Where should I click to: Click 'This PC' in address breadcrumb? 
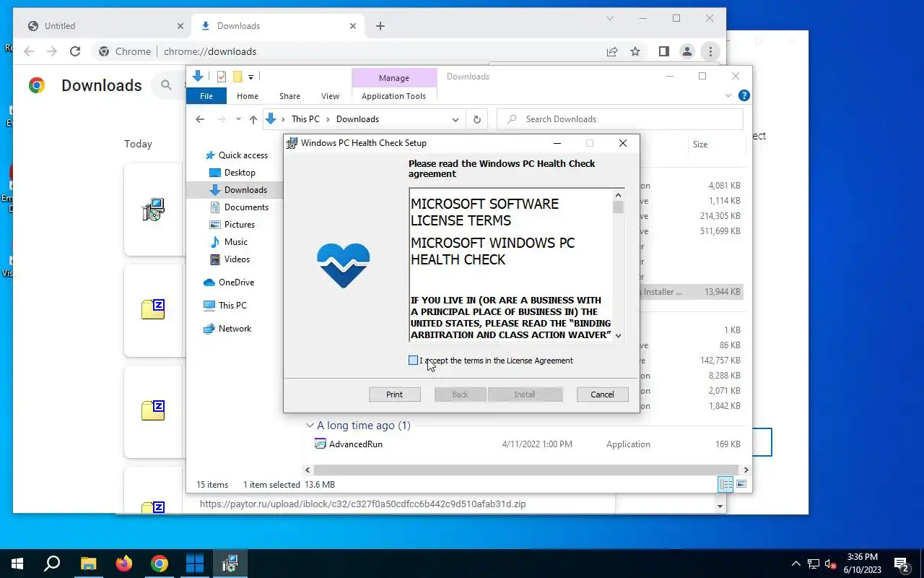click(305, 119)
